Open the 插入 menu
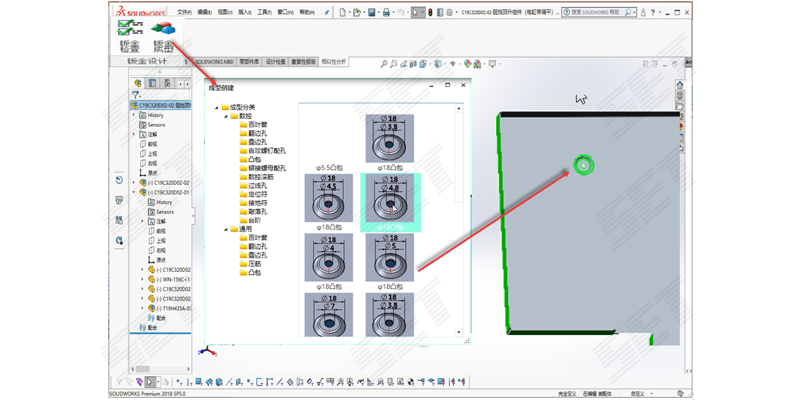This screenshot has height=400, width=800. click(x=245, y=12)
